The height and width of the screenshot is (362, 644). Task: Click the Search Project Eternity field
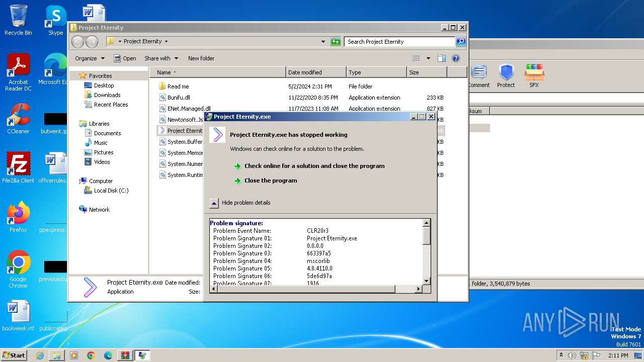(400, 42)
